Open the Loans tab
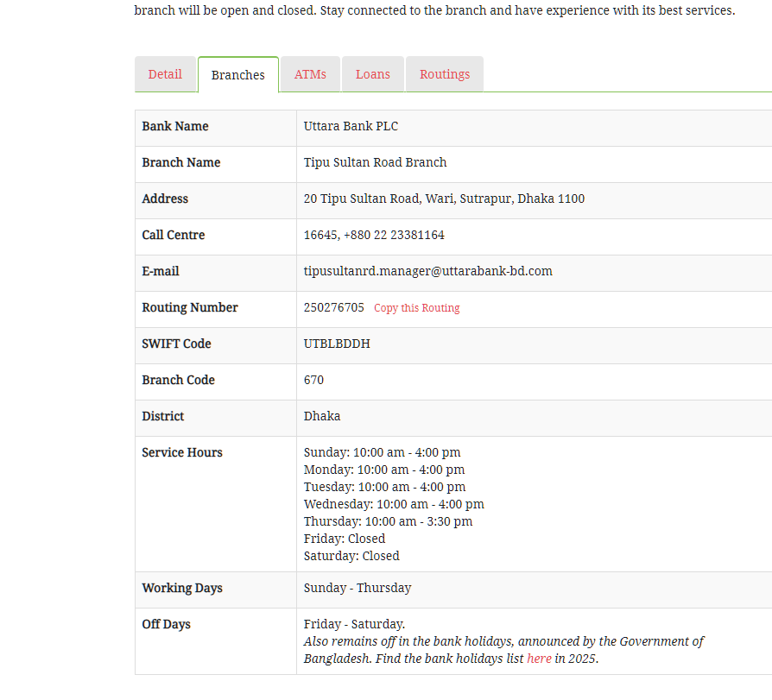This screenshot has width=772, height=700. point(373,74)
